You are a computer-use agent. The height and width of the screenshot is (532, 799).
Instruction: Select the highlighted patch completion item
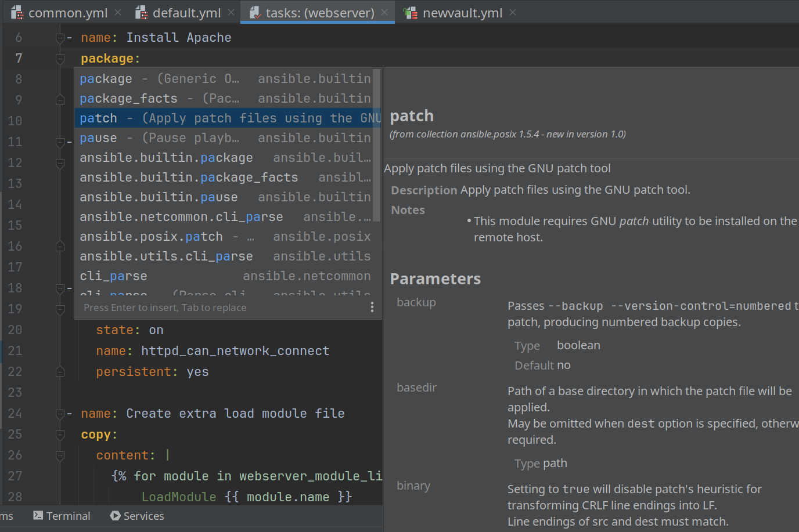(227, 118)
